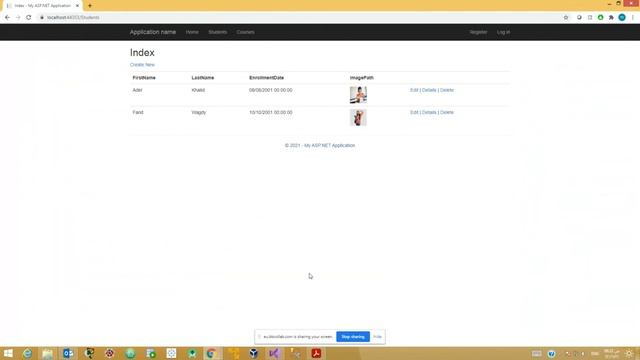
Task: Open VirtualBox from the taskbar
Action: coord(253,353)
